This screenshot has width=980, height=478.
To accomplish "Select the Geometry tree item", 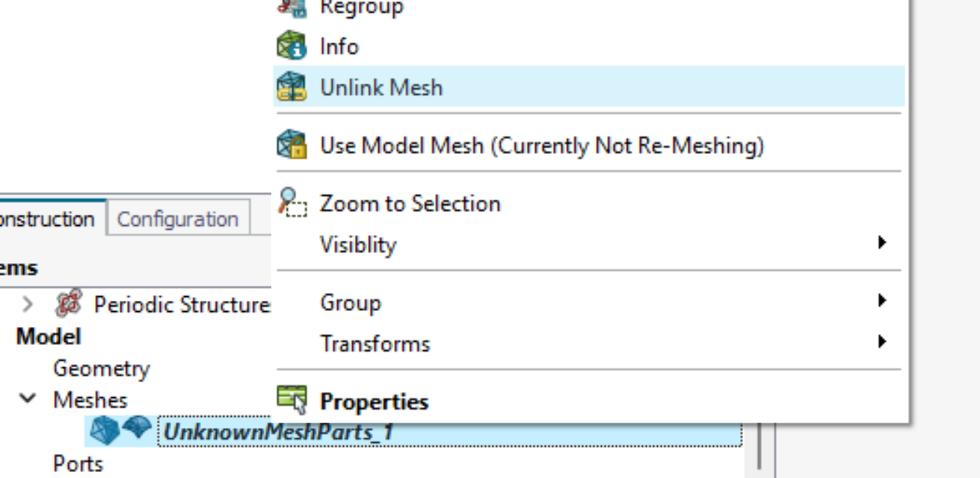I will point(101,368).
